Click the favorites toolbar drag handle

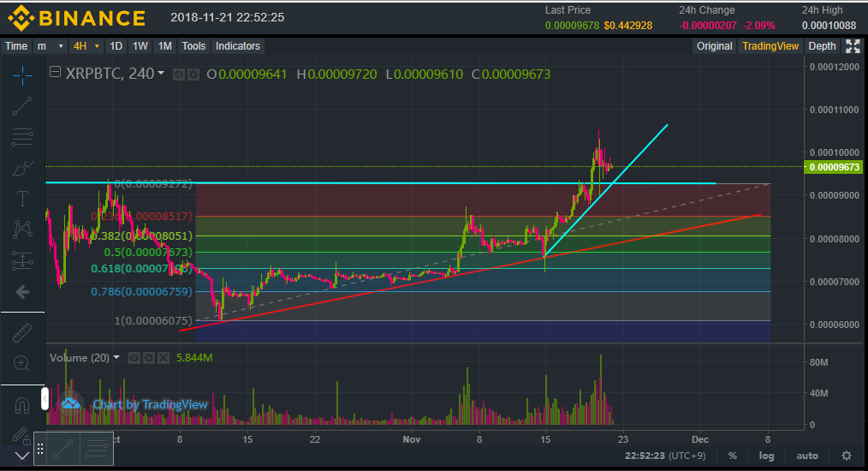coord(40,449)
